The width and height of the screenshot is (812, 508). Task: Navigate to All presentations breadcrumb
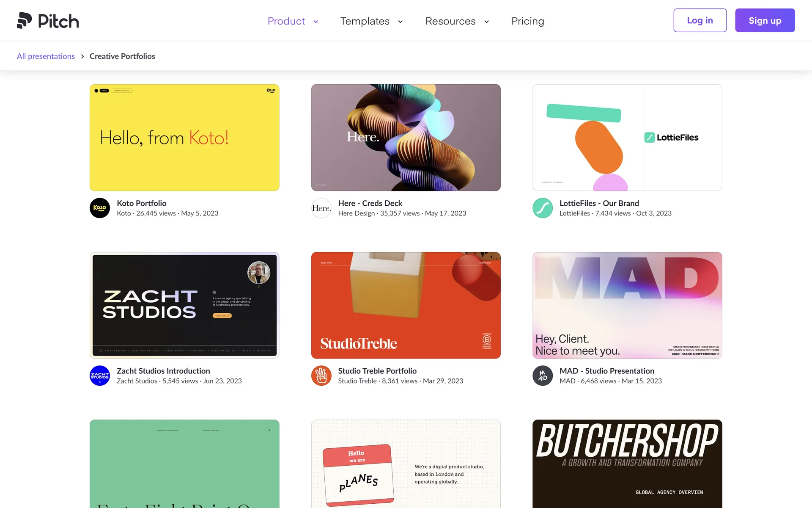[x=46, y=56]
